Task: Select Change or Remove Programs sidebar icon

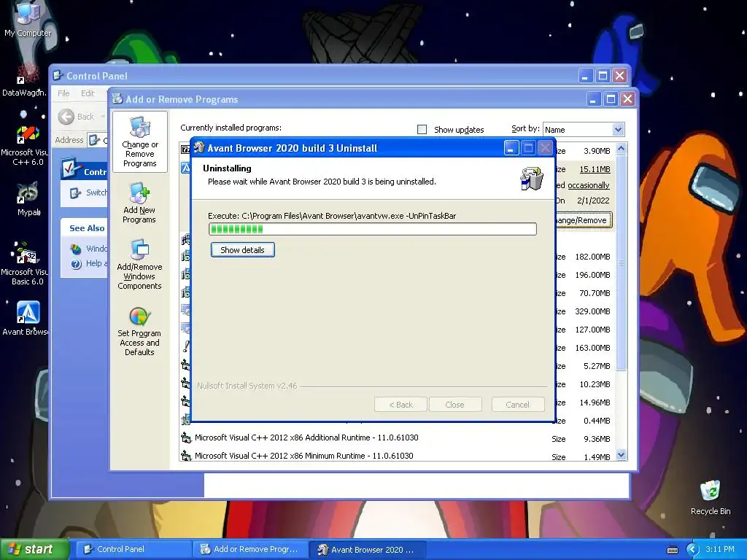Action: [x=139, y=141]
